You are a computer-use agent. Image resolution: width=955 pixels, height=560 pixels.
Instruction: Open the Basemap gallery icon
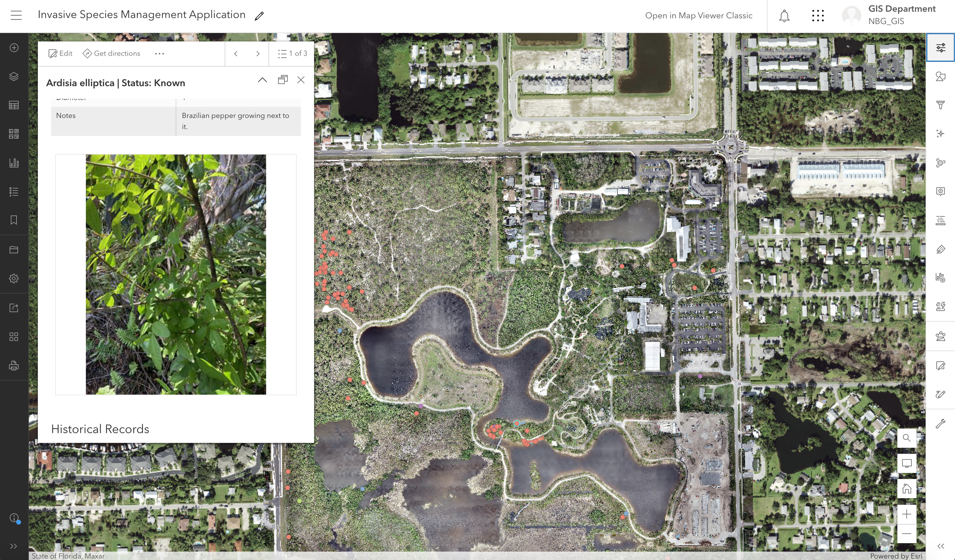pos(14,134)
